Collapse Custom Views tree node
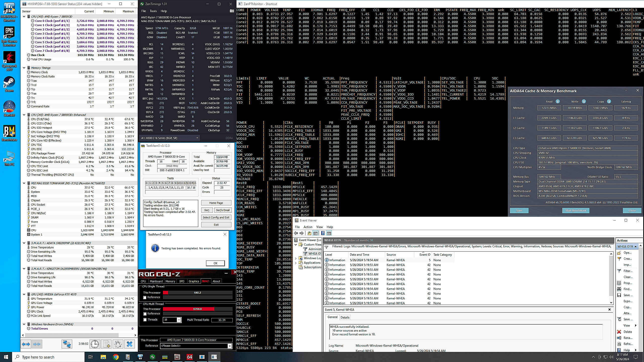Screen dimensions: 644x362 (x=296, y=244)
